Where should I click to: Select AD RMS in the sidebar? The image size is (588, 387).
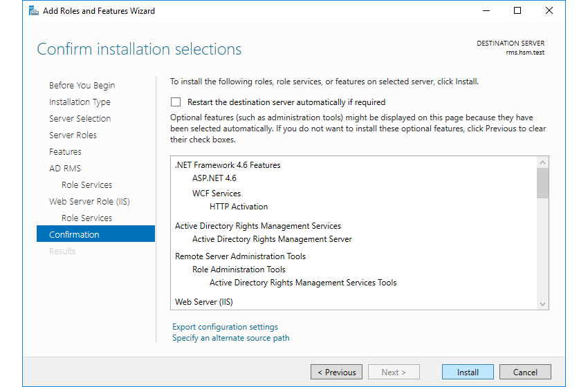click(65, 168)
